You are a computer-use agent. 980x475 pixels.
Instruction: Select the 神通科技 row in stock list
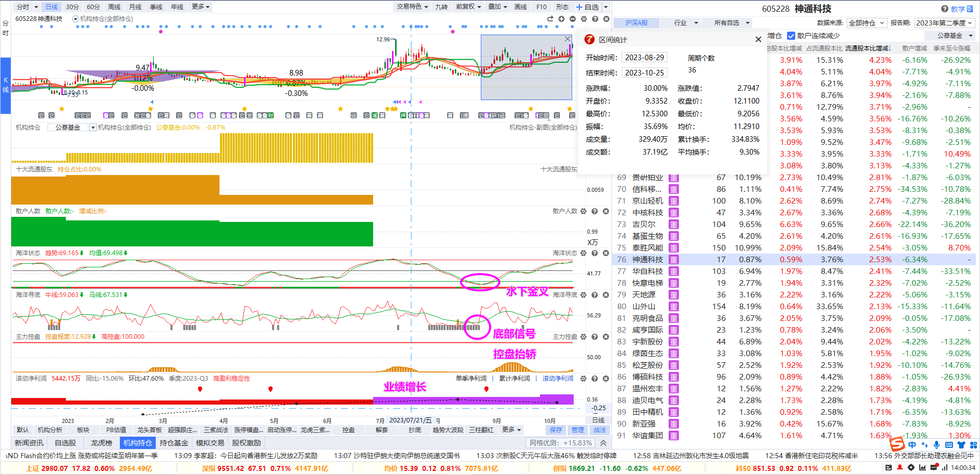coord(794,260)
